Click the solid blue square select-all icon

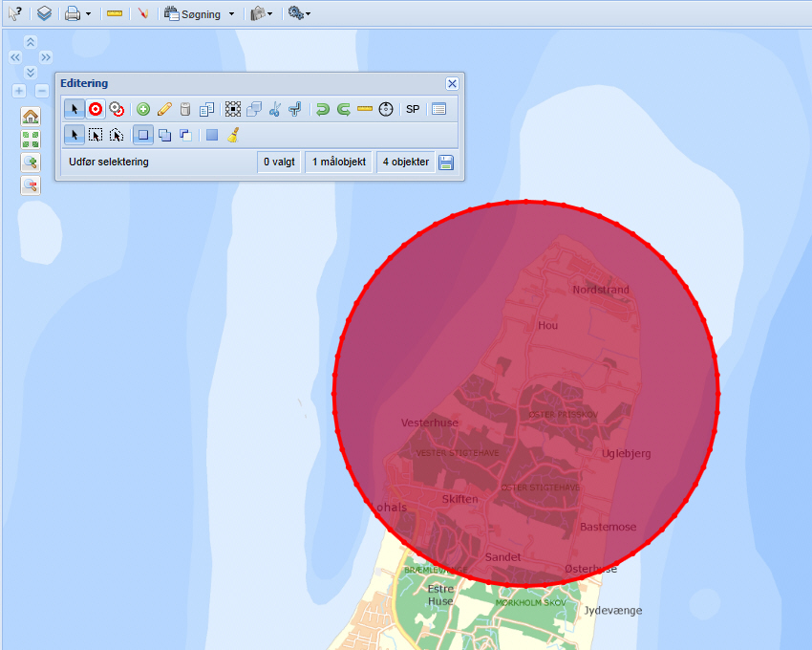212,136
